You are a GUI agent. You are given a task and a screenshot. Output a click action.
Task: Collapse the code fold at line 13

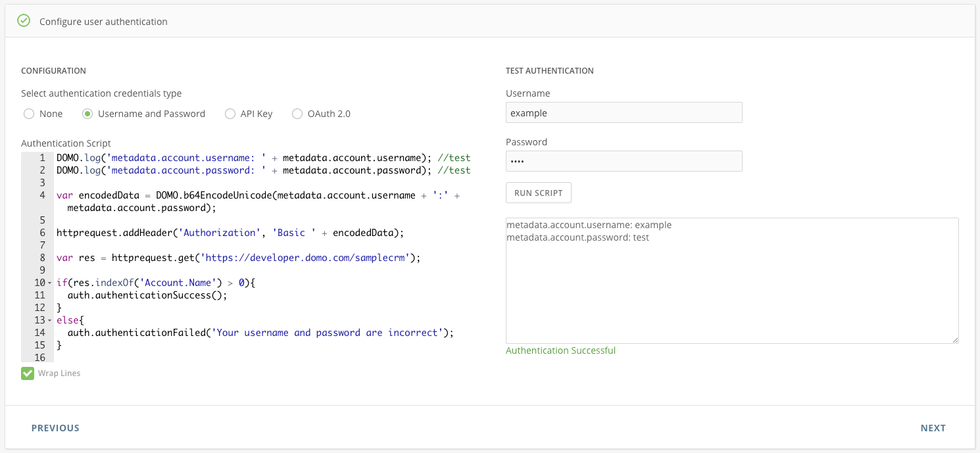click(49, 321)
